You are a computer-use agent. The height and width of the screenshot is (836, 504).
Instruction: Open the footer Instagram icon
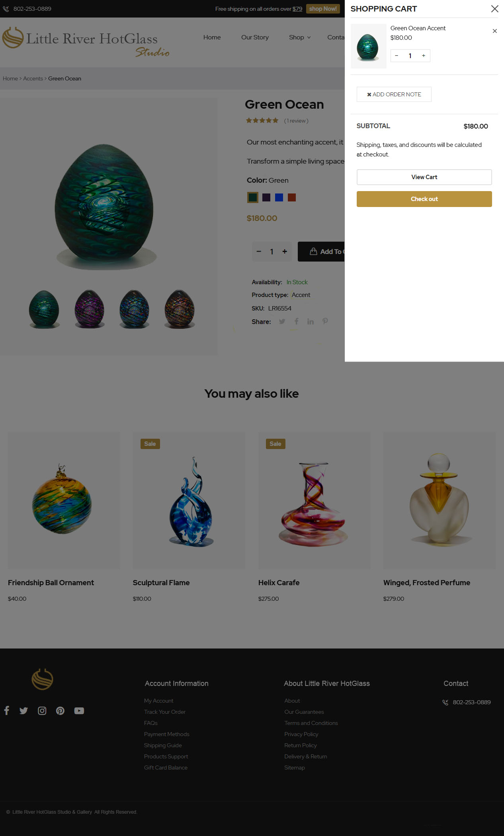(x=42, y=711)
